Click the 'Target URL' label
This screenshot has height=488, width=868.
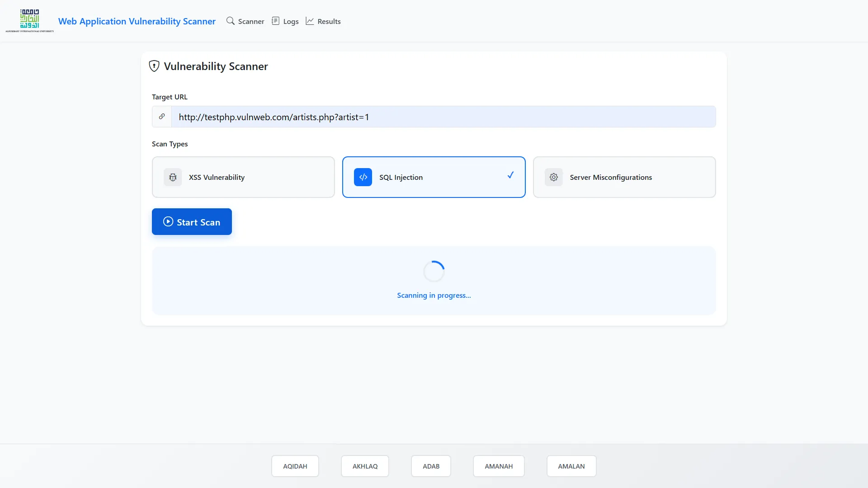tap(170, 97)
